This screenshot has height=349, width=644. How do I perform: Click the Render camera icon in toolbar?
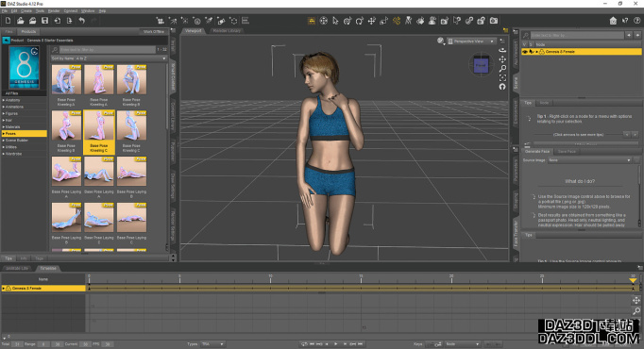(493, 21)
